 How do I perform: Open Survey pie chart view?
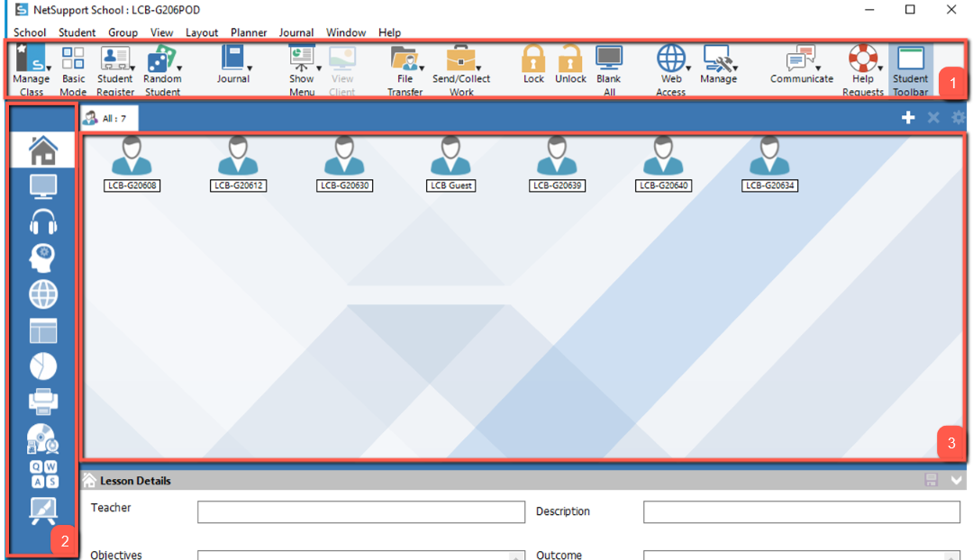(43, 366)
